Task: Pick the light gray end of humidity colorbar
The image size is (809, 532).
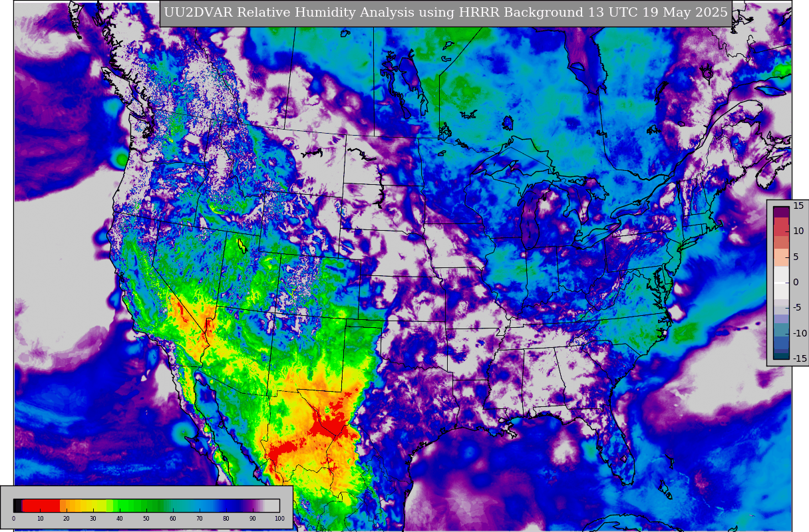Action: coord(273,505)
